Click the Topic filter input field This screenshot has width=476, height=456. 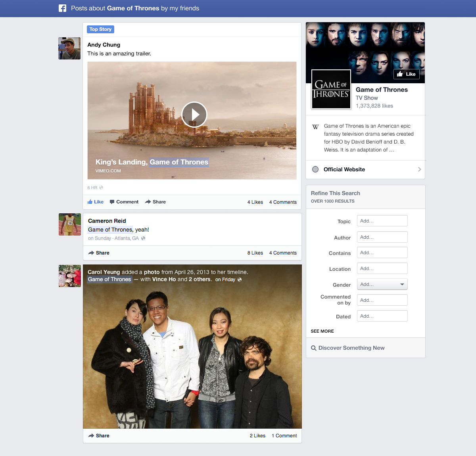(382, 221)
